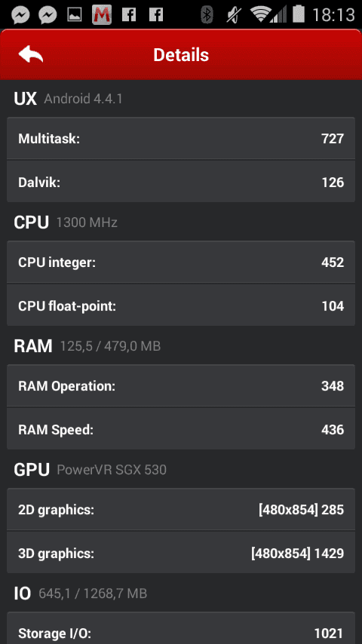Select the Storage I/O result row
The height and width of the screenshot is (644, 362).
[x=181, y=628]
